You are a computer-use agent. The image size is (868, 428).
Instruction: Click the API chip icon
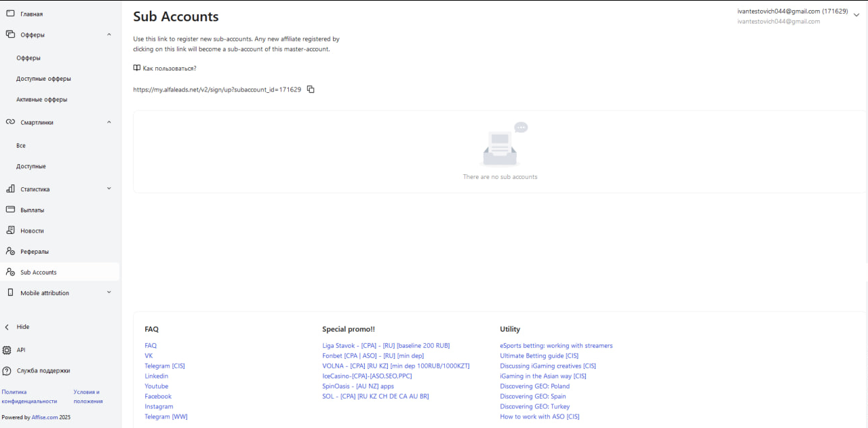(7, 350)
